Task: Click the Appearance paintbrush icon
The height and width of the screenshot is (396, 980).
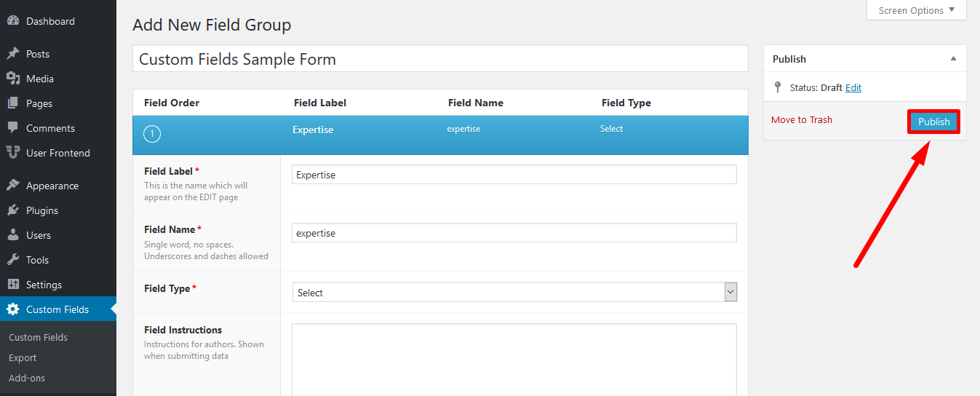Action: point(13,186)
